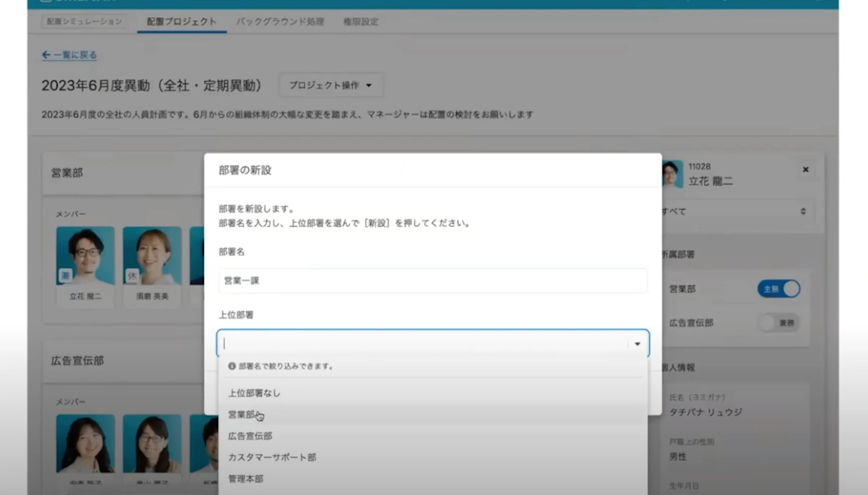868x495 pixels.
Task: Close the 立花 龍二 detail panel
Action: (805, 169)
